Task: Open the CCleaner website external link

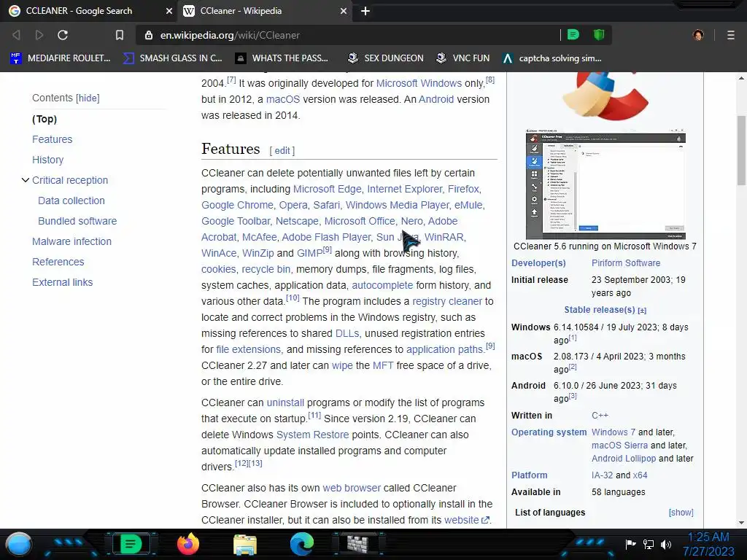Action: 466,521
